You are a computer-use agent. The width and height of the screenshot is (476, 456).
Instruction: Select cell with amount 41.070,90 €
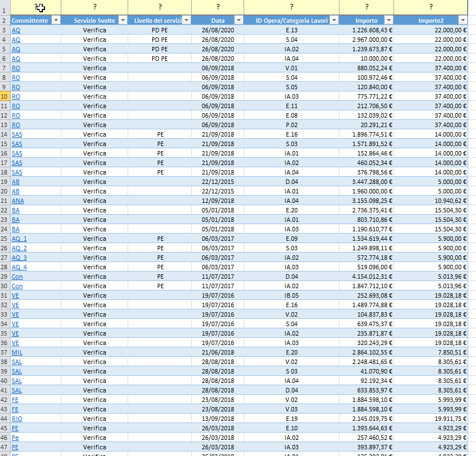click(x=366, y=371)
